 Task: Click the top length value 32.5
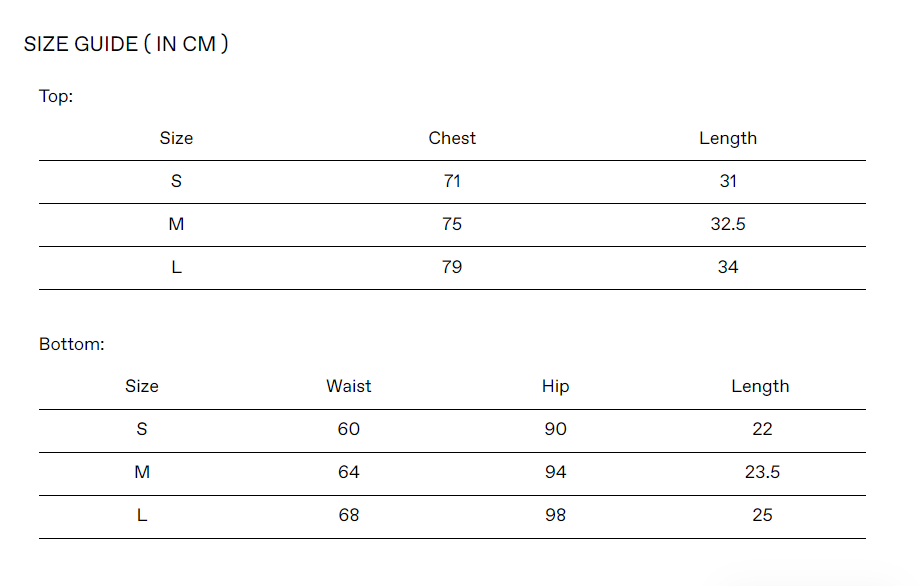pos(728,224)
